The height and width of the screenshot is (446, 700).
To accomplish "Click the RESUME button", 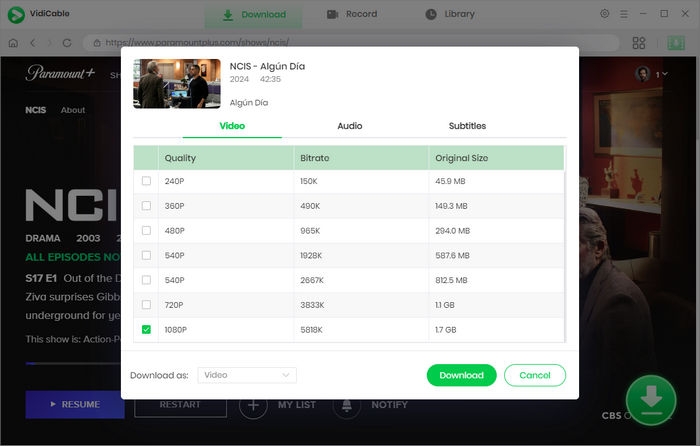I will click(75, 404).
